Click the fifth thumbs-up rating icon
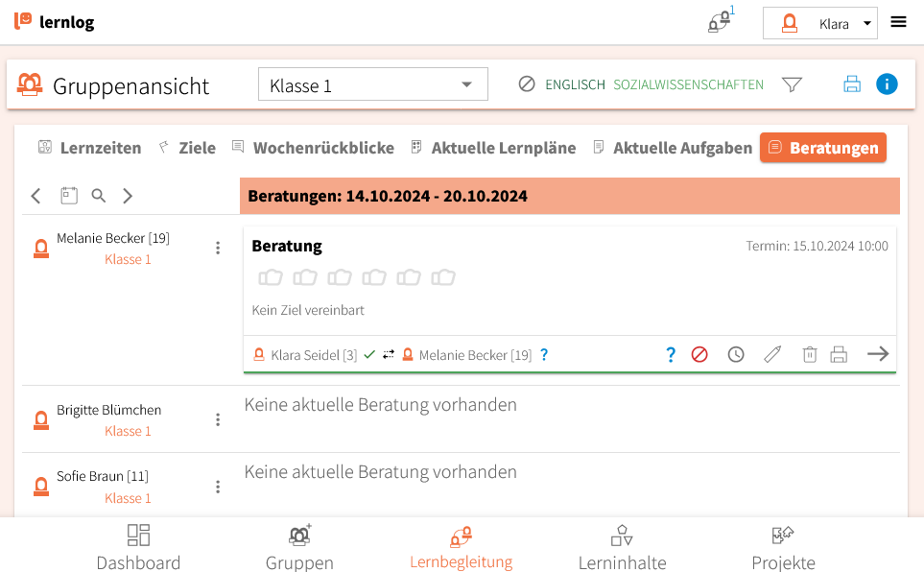This screenshot has height=572, width=924. pos(409,277)
